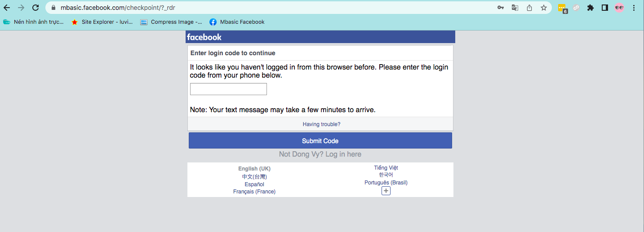
Task: Open the Site Explorer bookmark
Action: [102, 22]
